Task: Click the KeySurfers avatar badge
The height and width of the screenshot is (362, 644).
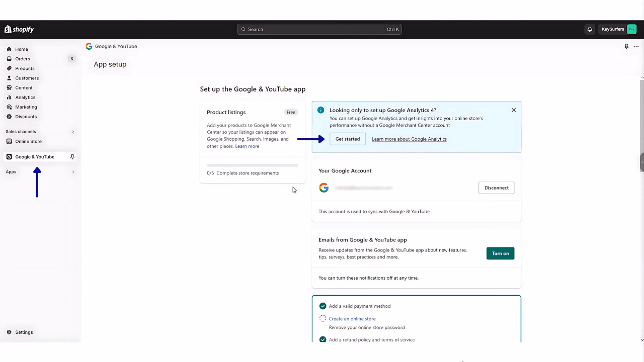Action: coord(631,29)
